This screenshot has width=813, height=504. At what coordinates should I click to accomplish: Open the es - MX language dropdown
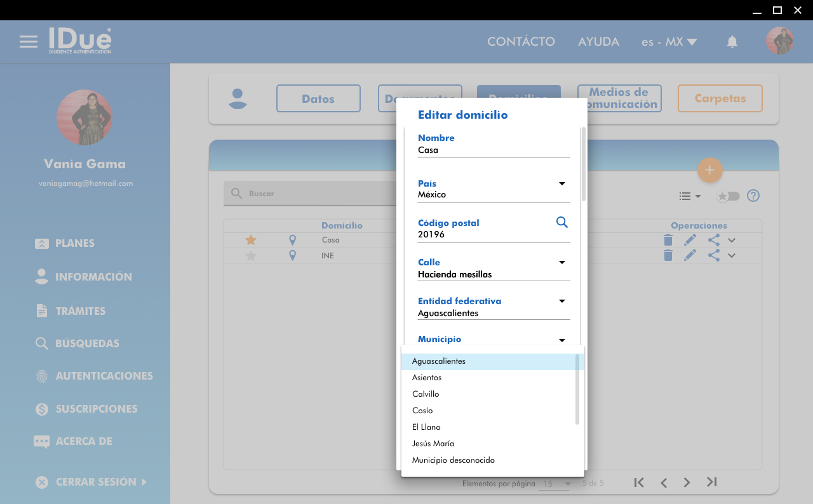[669, 42]
